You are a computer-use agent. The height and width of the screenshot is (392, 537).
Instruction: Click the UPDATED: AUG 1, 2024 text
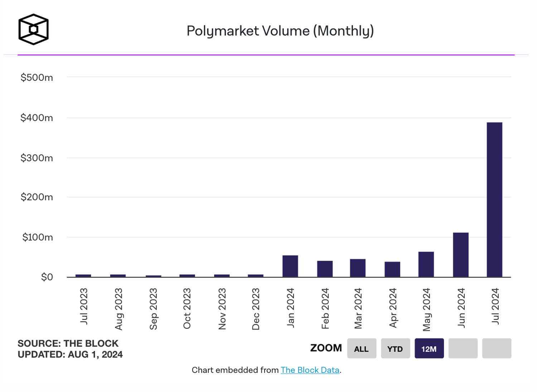coord(70,354)
